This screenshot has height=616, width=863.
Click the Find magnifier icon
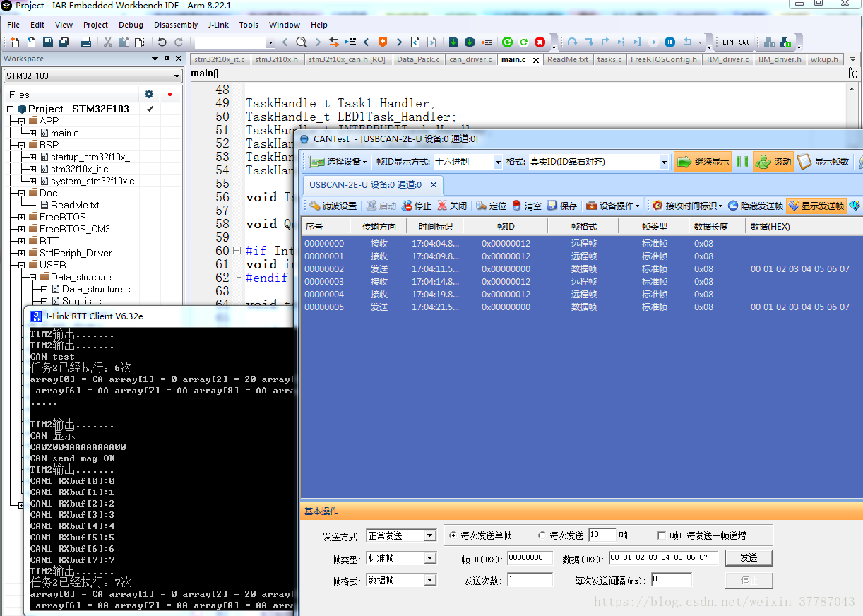pos(302,42)
